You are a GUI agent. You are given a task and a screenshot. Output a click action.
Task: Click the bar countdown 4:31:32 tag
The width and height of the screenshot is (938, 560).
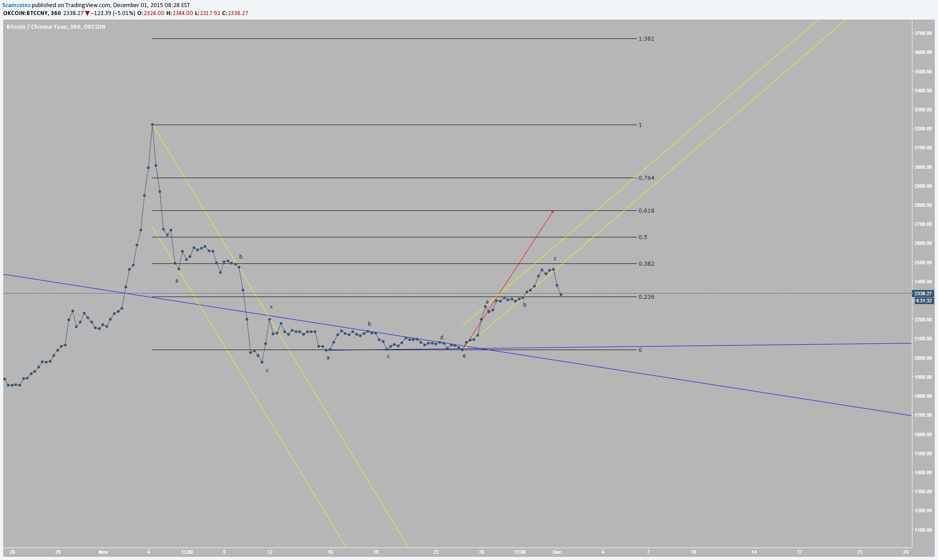pos(924,301)
